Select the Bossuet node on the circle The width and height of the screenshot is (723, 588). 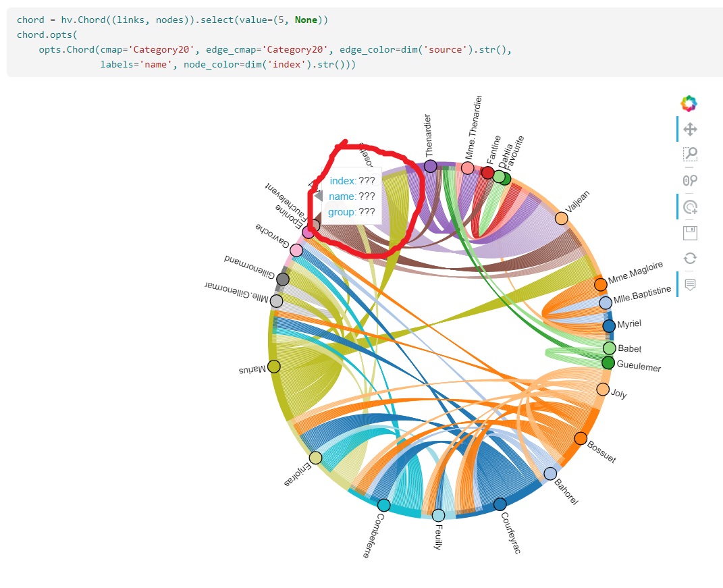pyautogui.click(x=580, y=438)
